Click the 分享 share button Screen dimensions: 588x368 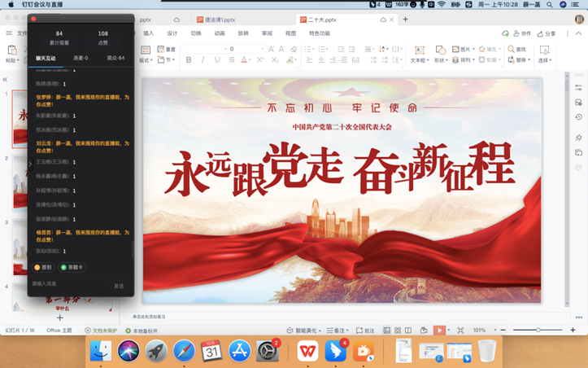coord(547,33)
